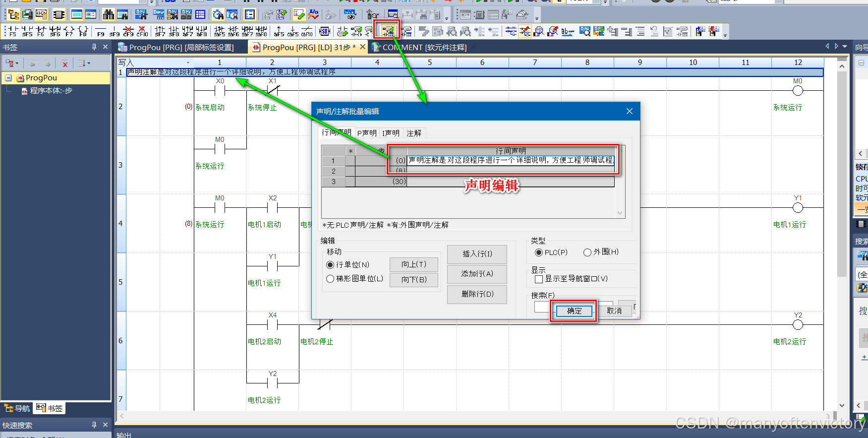Click the highlighted statement/note batch edit icon
This screenshot has width=868, height=438.
coord(388,31)
